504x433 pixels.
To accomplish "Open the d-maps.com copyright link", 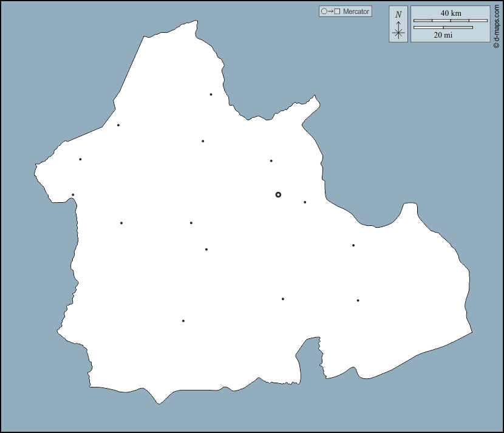I will click(x=496, y=24).
